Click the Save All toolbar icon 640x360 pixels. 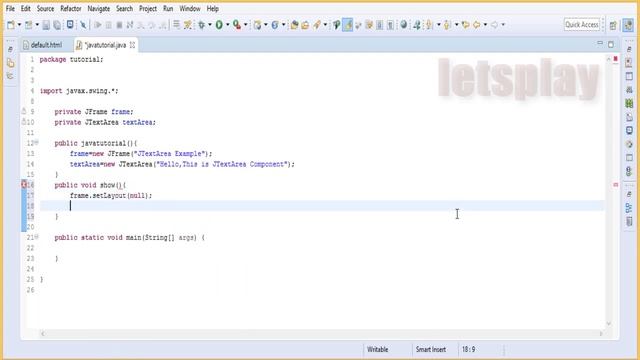tap(57, 25)
